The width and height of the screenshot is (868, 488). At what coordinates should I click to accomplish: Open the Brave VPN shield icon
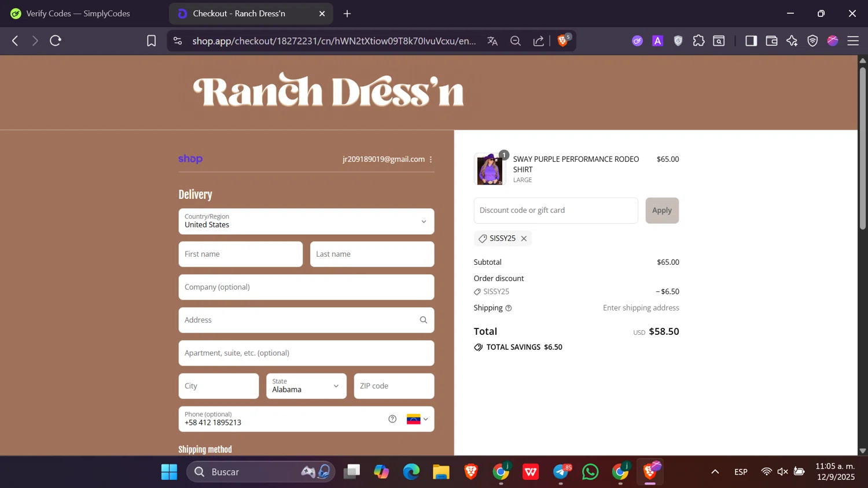812,41
